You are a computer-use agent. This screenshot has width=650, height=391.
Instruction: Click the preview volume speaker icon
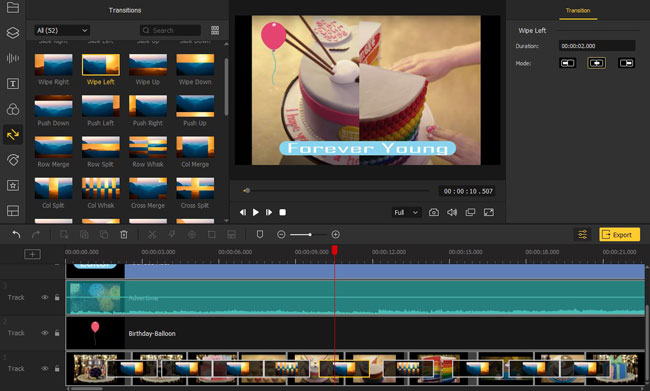(452, 212)
